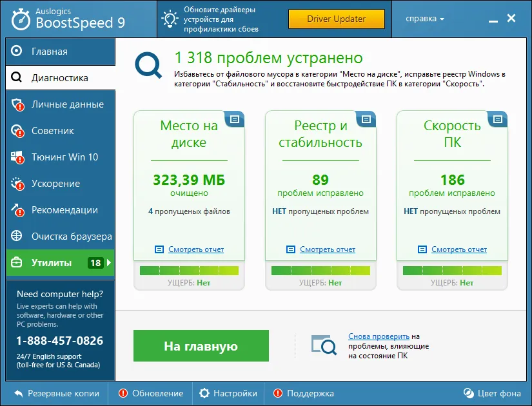
Task: Click the Ускорение speed icon
Action: (x=17, y=184)
